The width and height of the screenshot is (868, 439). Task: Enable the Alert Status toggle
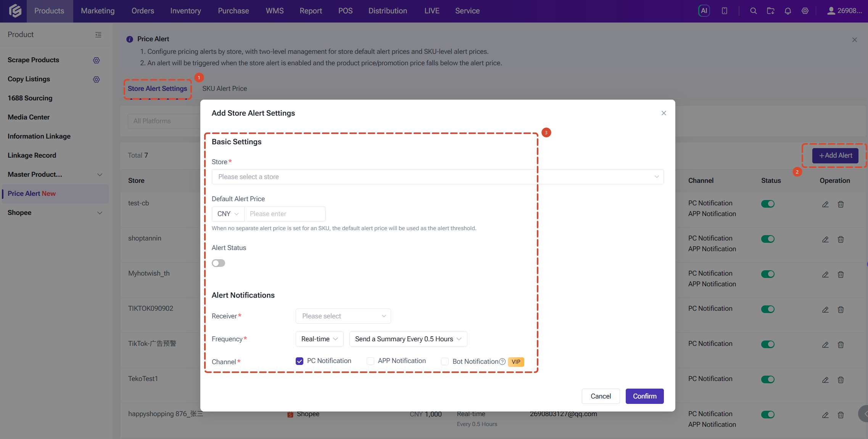pyautogui.click(x=219, y=263)
